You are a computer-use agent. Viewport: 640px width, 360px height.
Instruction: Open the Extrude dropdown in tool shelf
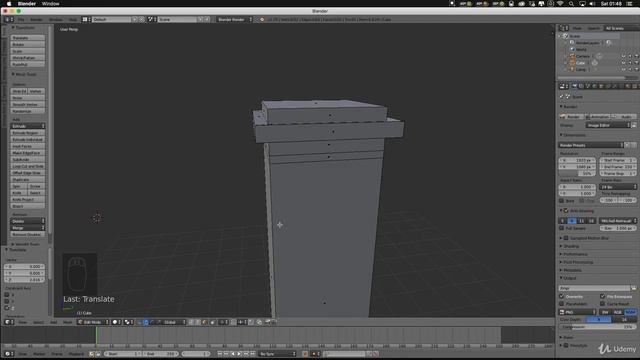(x=28, y=126)
